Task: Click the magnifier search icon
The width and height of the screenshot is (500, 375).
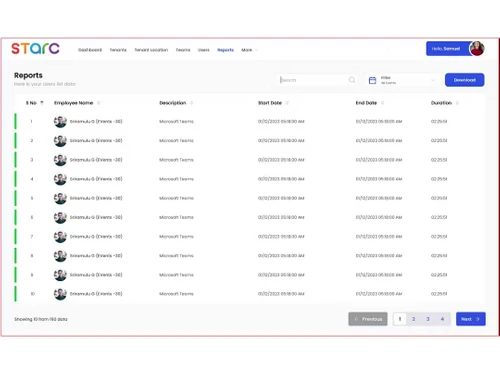Action: 352,80
